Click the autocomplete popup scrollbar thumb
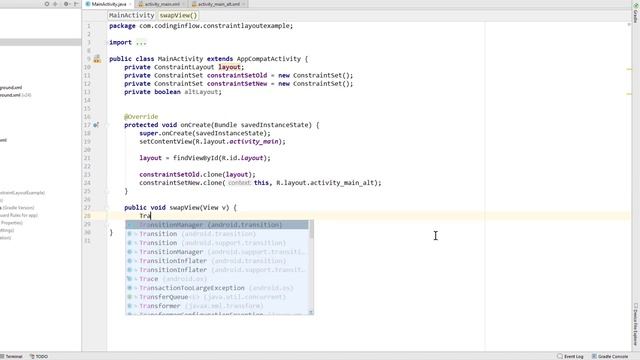Image resolution: width=640 pixels, height=360 pixels. 311,230
